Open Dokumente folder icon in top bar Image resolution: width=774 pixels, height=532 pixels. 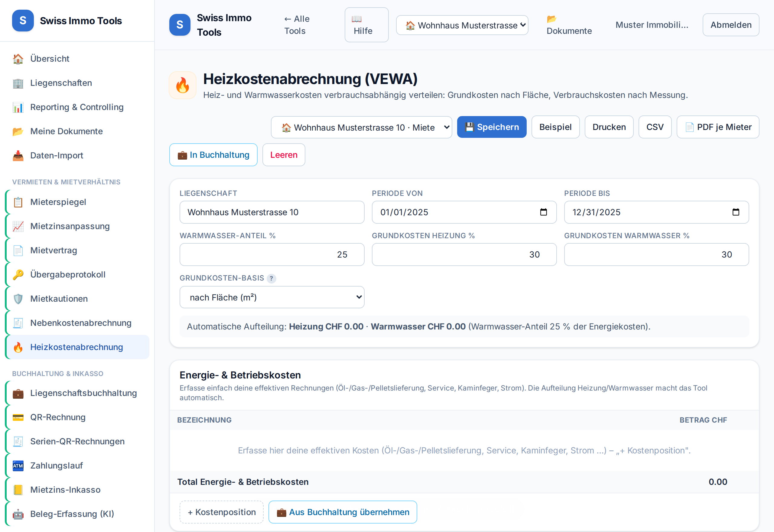pyautogui.click(x=552, y=19)
